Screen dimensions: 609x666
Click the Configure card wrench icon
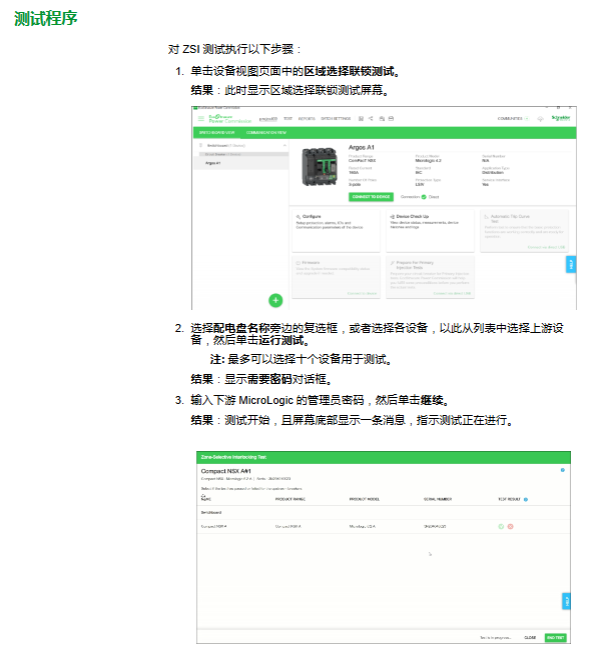tap(299, 216)
